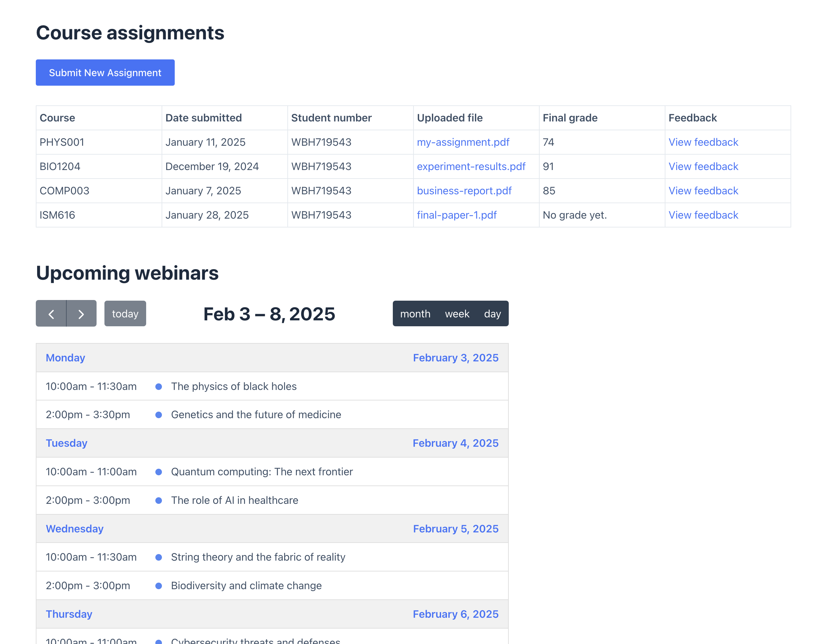Open final-paper-1.pdf file link
827x644 pixels.
point(457,215)
